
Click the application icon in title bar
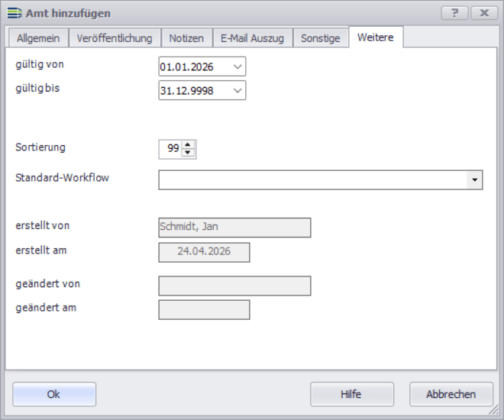pos(14,13)
